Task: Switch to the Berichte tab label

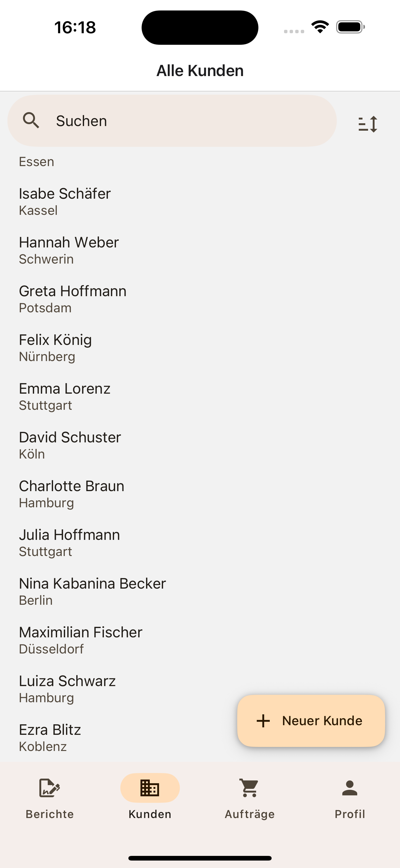Action: point(50,814)
